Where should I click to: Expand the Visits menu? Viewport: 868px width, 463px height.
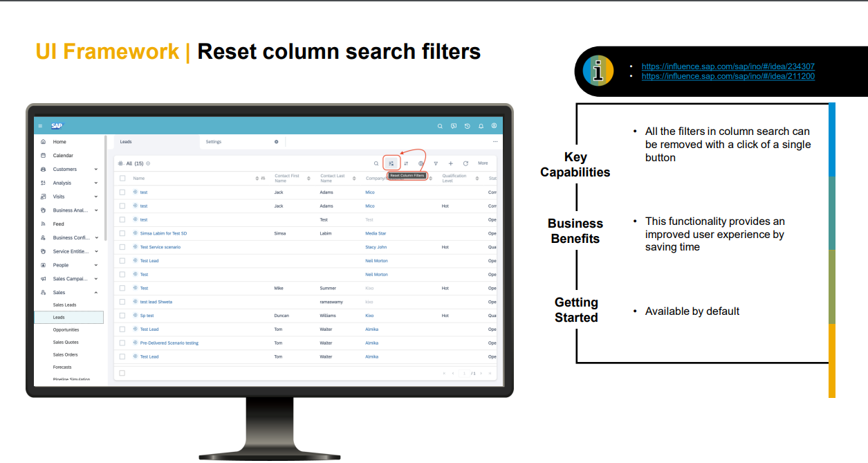96,197
